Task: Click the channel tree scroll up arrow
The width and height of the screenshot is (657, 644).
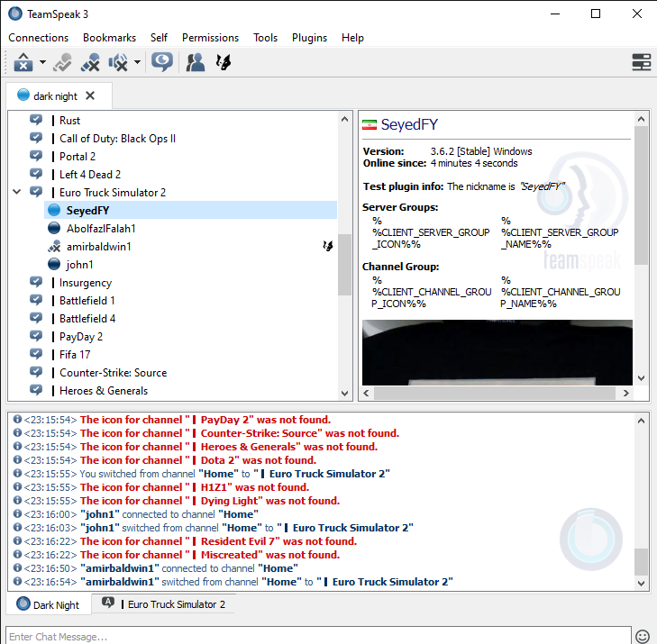Action: click(x=344, y=119)
